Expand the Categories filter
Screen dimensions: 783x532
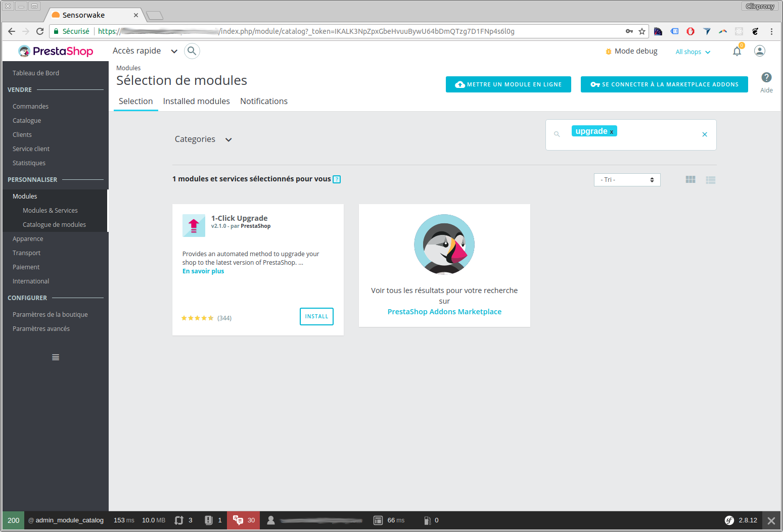click(203, 139)
